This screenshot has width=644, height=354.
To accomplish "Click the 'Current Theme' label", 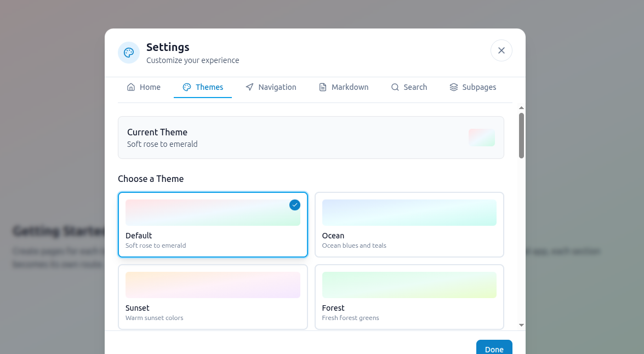I will click(157, 132).
